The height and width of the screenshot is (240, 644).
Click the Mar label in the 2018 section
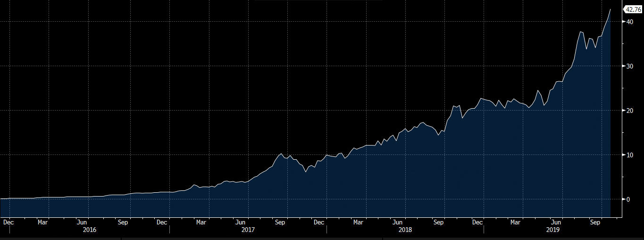click(x=359, y=222)
